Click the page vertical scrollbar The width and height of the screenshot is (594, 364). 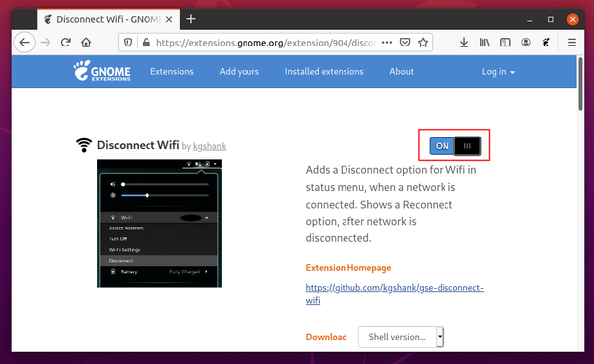[580, 84]
